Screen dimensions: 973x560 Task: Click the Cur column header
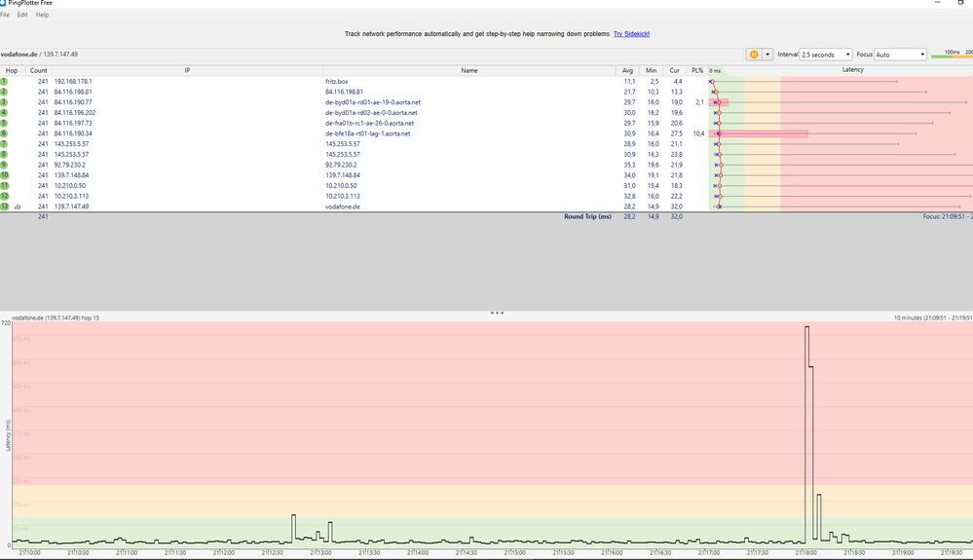[x=675, y=71]
